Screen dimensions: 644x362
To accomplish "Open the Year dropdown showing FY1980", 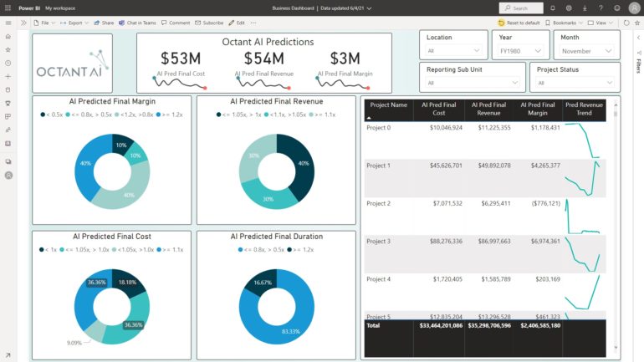I will coord(520,51).
